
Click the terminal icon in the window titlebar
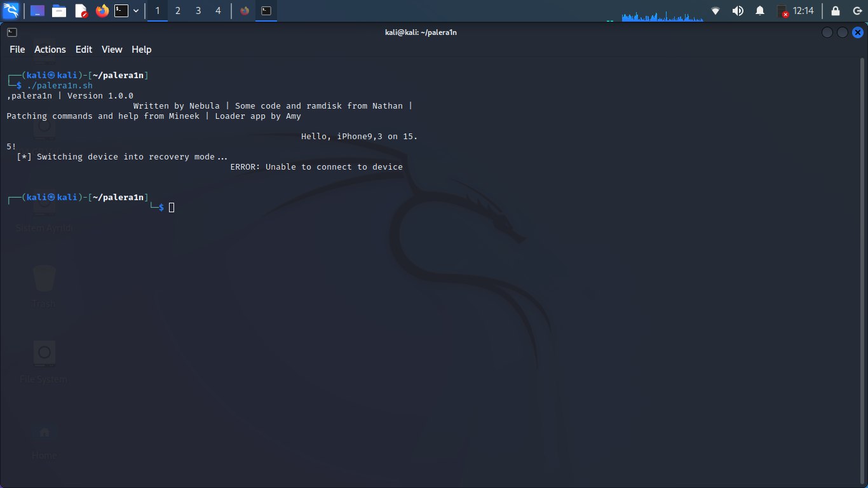point(11,32)
